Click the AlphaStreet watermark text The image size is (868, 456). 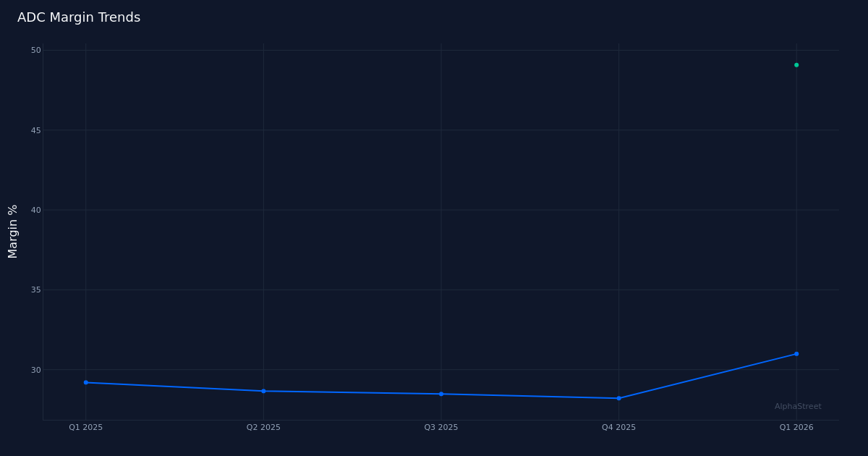point(796,406)
